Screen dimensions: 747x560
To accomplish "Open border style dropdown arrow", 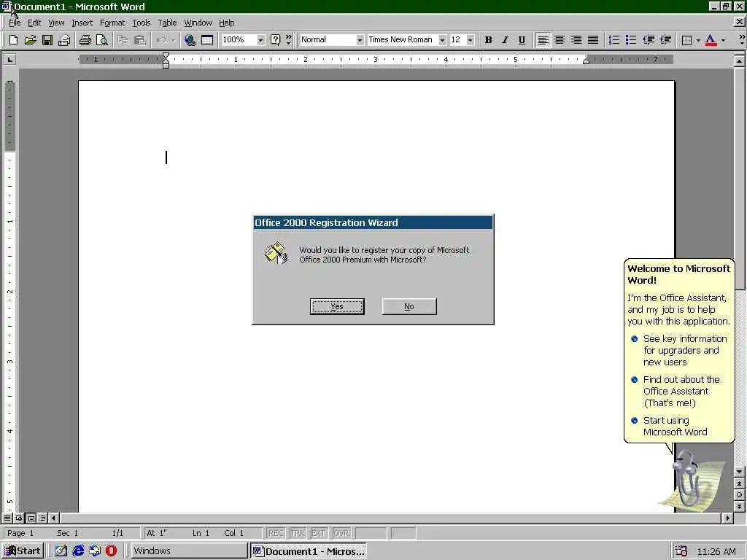I will pyautogui.click(x=698, y=41).
